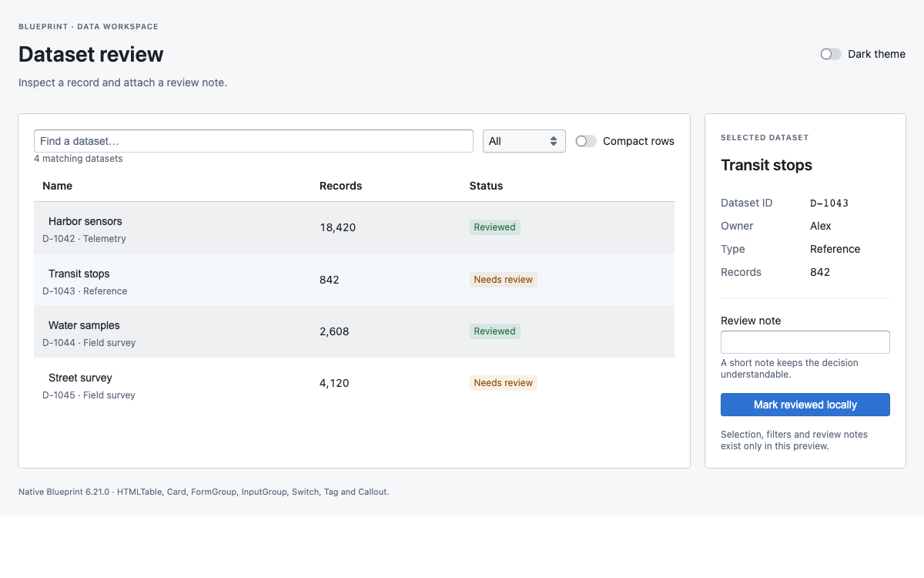
Task: Click the D-1043 Dataset ID value
Action: 829,203
